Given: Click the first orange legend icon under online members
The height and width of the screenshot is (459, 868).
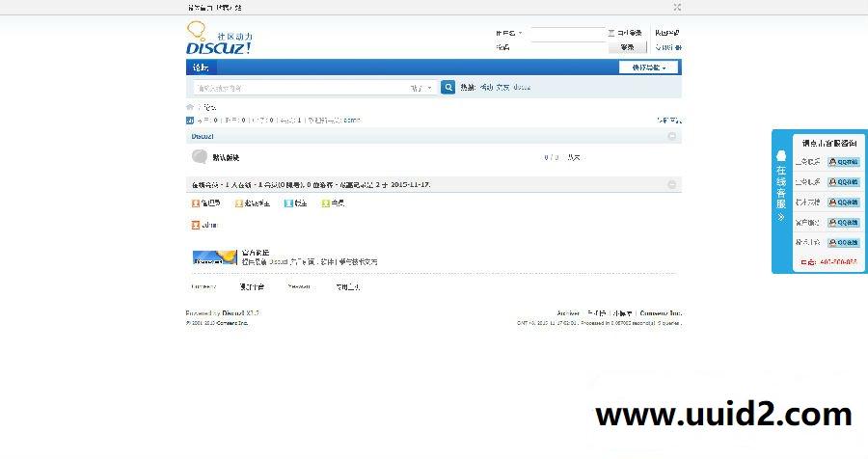Looking at the screenshot, I should click(x=196, y=203).
